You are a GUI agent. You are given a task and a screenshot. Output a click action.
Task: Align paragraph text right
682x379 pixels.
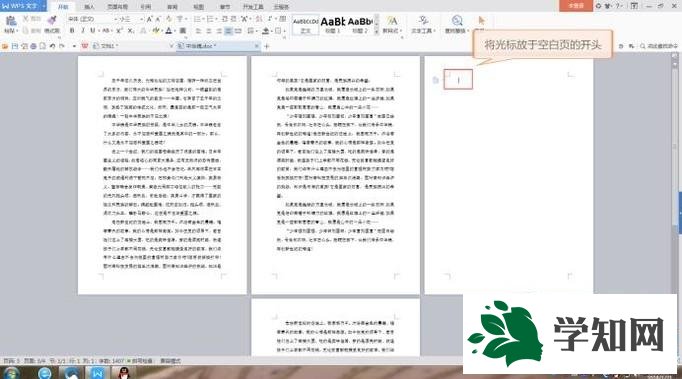(x=219, y=31)
